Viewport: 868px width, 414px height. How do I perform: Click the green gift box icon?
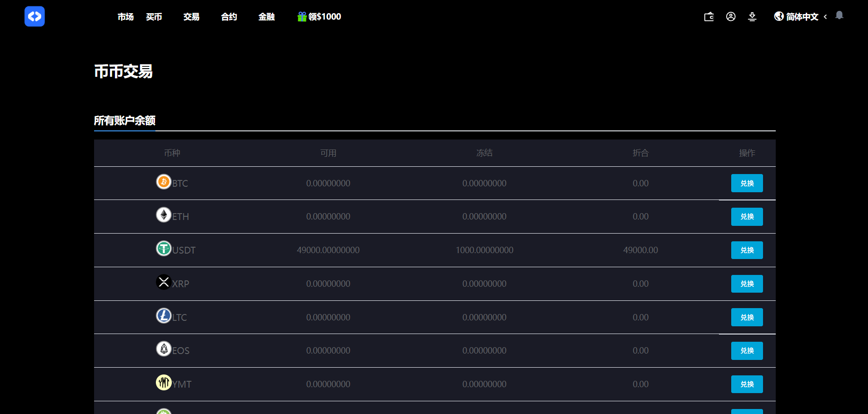[302, 17]
